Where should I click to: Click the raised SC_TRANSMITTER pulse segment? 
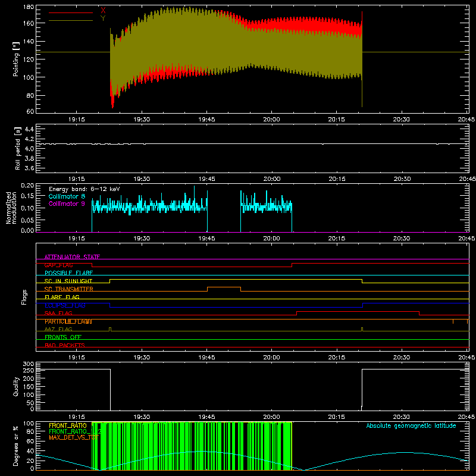pyautogui.click(x=224, y=287)
